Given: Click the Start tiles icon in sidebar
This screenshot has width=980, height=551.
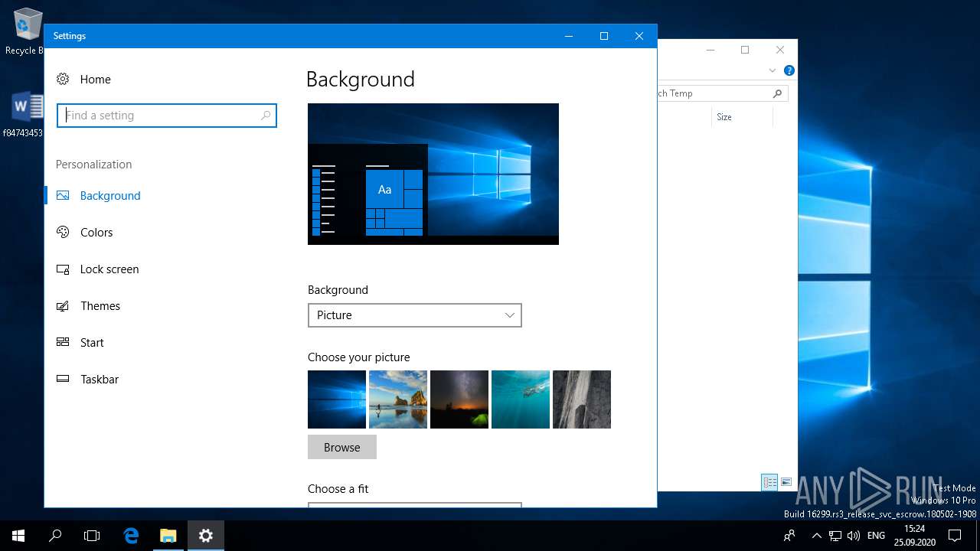Looking at the screenshot, I should (x=63, y=342).
